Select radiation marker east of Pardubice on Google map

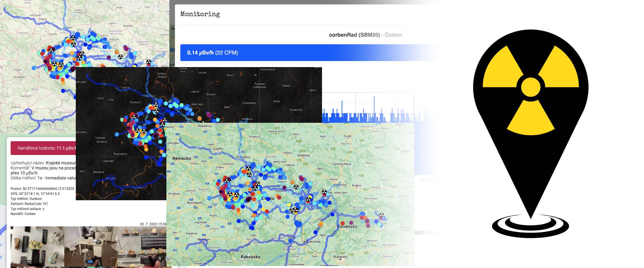coord(296,187)
